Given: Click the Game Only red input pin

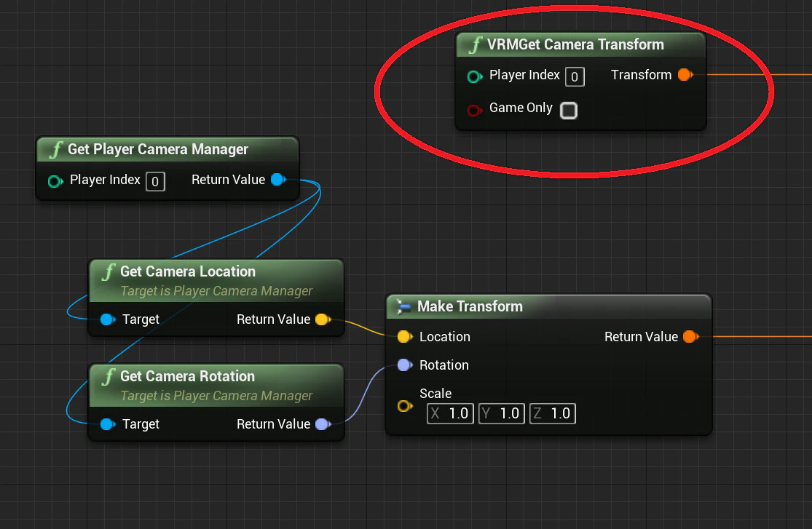Looking at the screenshot, I should point(474,110).
